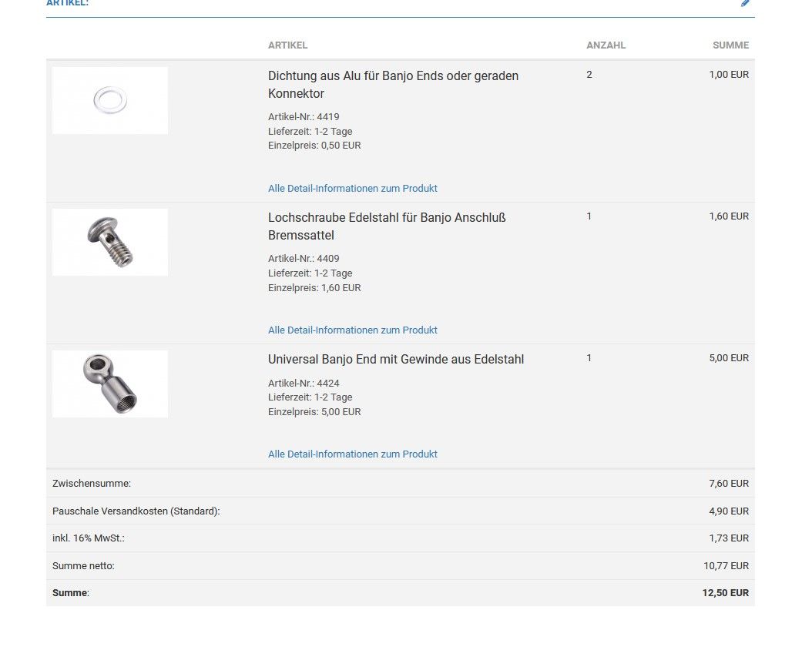Image resolution: width=812 pixels, height=667 pixels.
Task: Open the banjo bolt screw product image
Action: tap(110, 242)
